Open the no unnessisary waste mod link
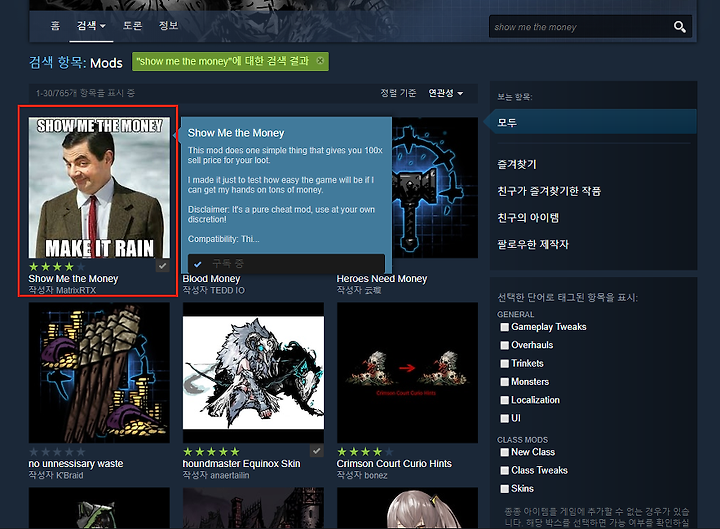This screenshot has height=529, width=720. pos(76,464)
